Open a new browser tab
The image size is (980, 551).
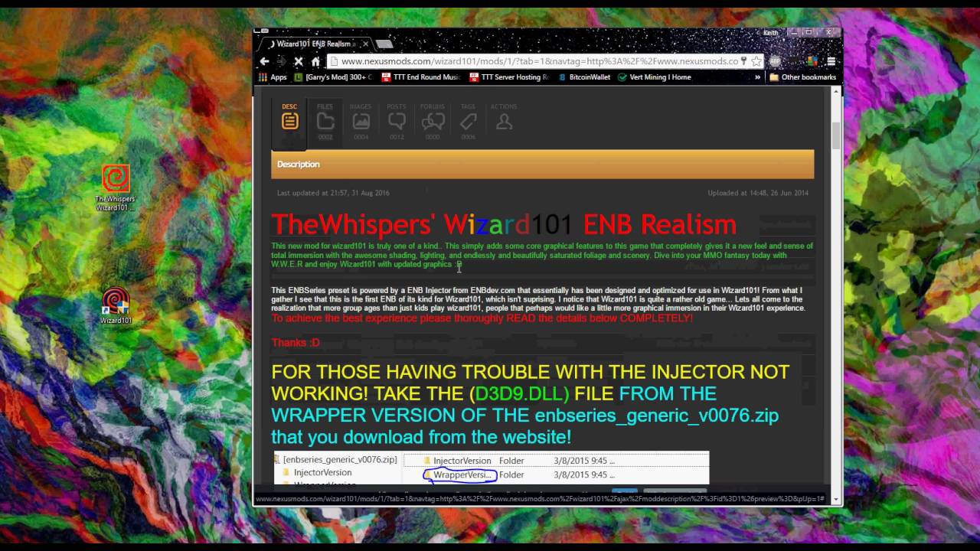[x=384, y=44]
